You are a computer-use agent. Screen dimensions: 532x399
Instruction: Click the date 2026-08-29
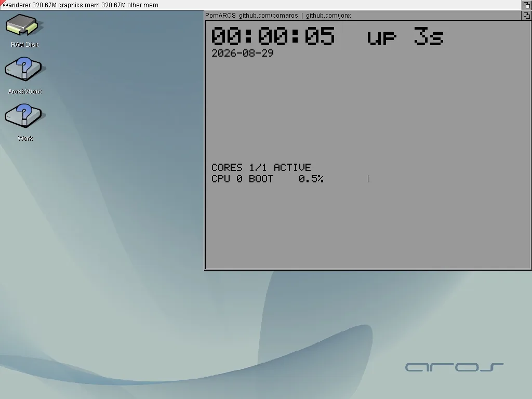242,54
